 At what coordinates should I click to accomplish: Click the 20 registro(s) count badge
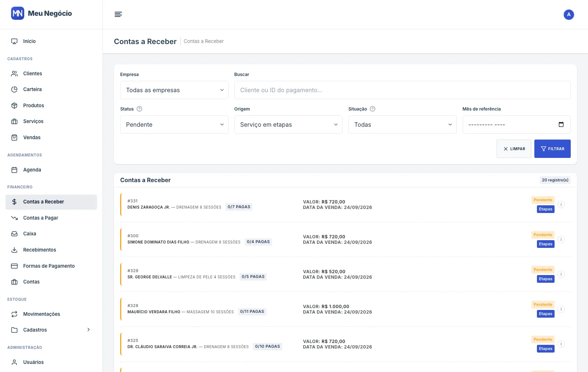(555, 180)
